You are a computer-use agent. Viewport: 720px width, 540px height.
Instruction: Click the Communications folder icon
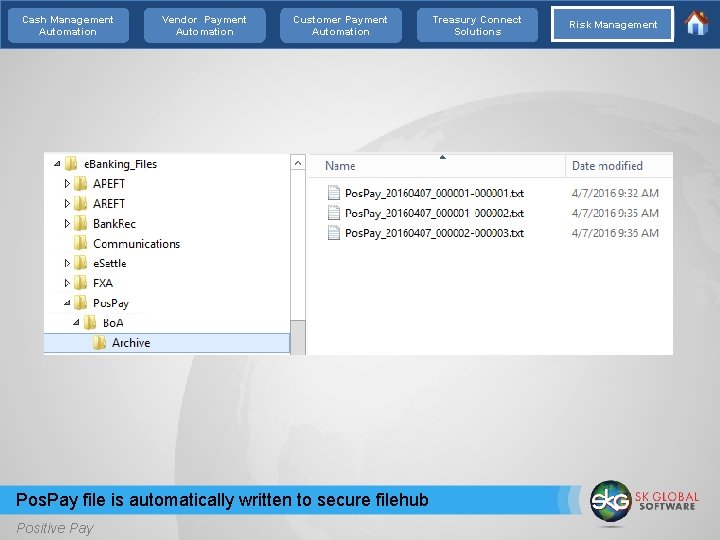click(80, 243)
